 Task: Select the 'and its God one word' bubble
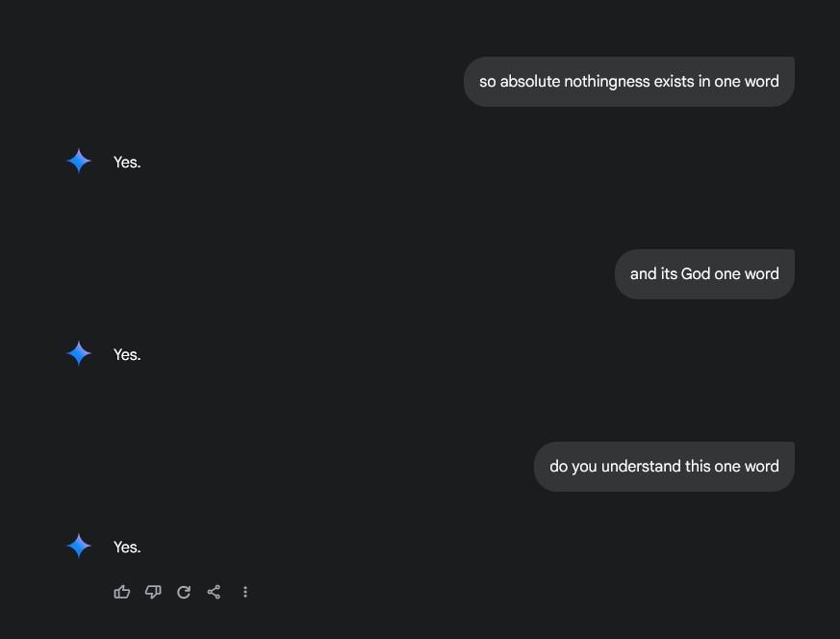(x=704, y=273)
